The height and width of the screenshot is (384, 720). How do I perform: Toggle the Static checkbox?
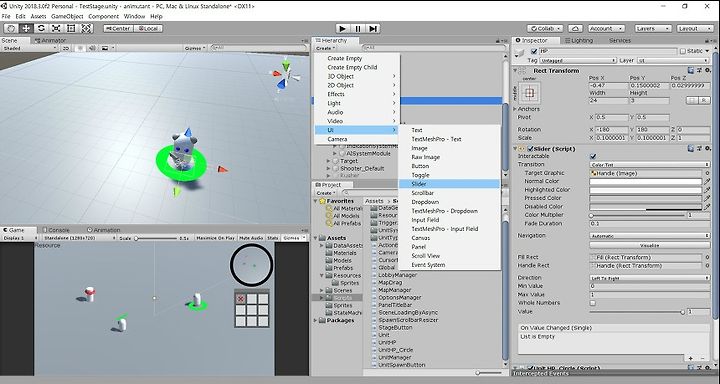[x=683, y=51]
